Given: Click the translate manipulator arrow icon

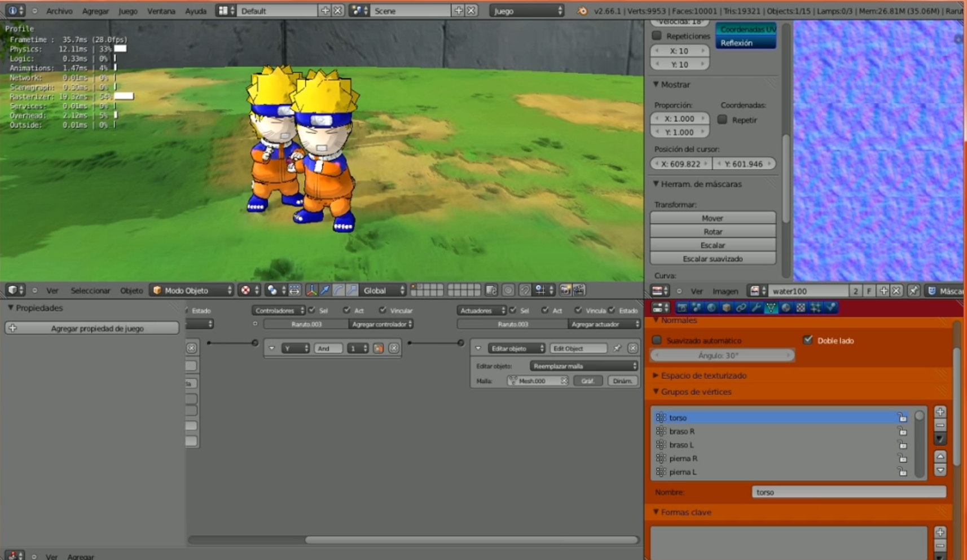Looking at the screenshot, I should click(x=325, y=290).
